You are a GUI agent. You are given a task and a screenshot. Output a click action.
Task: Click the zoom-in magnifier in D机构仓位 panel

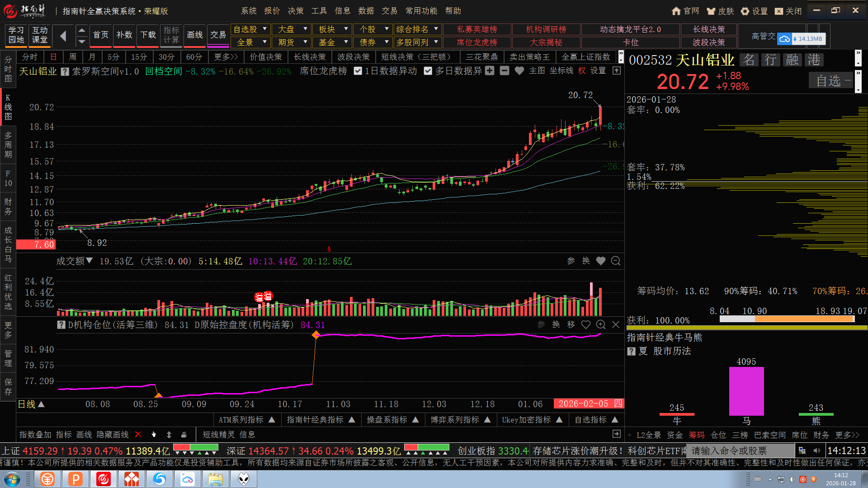click(601, 324)
